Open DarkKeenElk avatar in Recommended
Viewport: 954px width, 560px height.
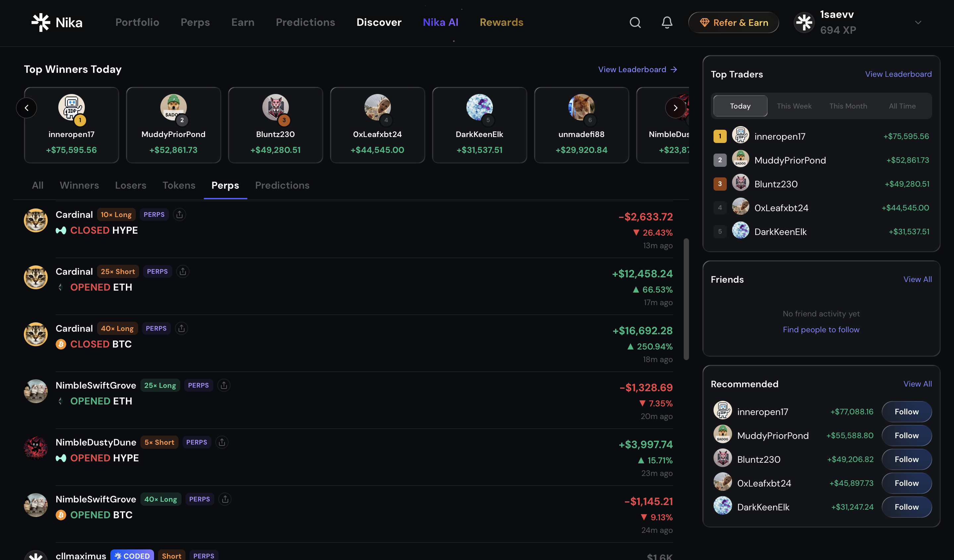(x=723, y=505)
